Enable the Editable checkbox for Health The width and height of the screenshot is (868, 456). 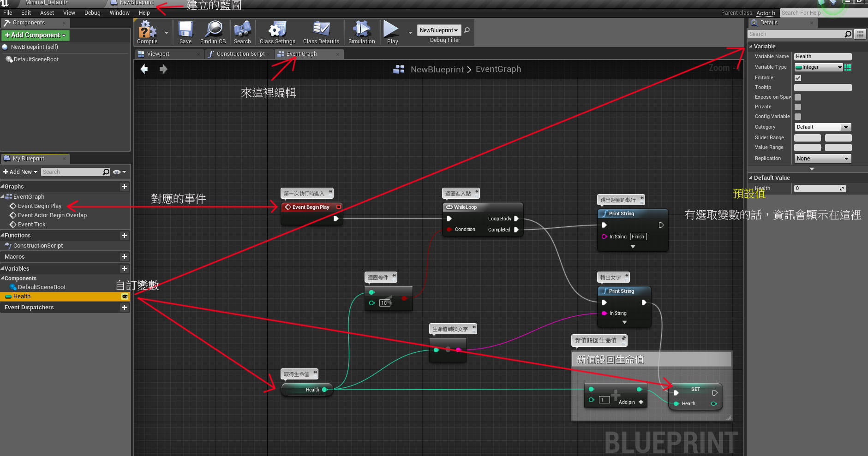click(x=798, y=77)
